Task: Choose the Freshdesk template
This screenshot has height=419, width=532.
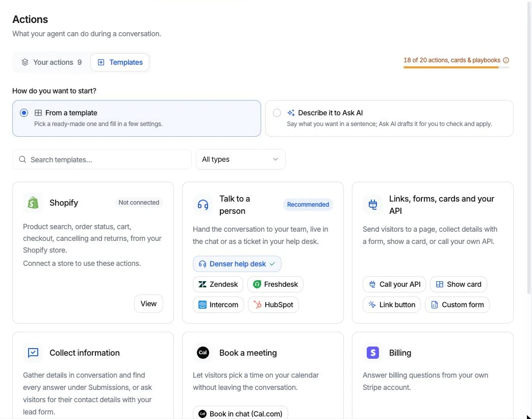Action: (x=275, y=284)
